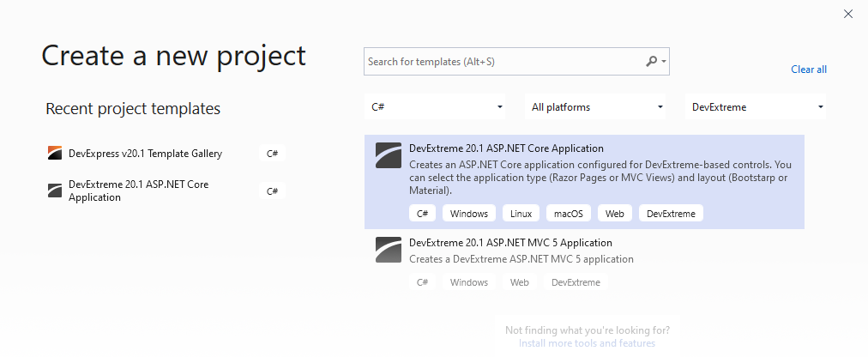Click Windows tag on ASP.NET Core template

coord(469,213)
